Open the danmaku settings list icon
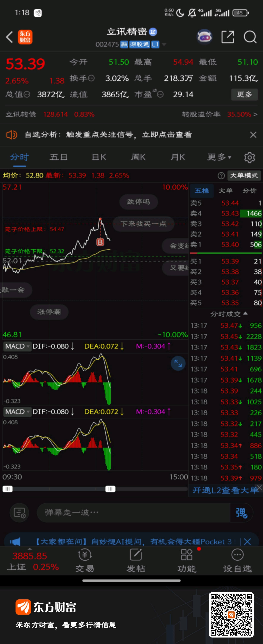This screenshot has width=263, height=644. coord(19,512)
